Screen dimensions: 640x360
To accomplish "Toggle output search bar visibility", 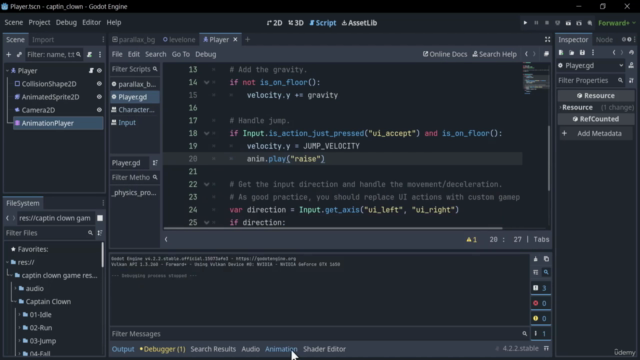I will pos(546,272).
